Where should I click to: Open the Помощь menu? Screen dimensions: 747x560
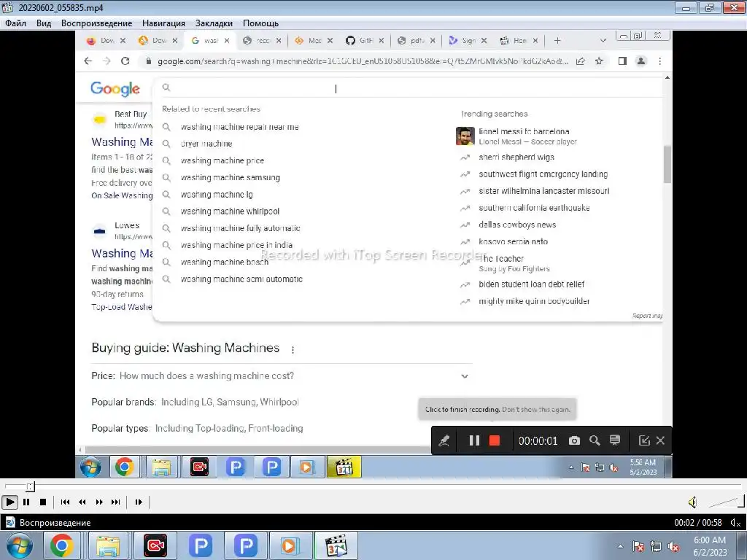click(260, 23)
